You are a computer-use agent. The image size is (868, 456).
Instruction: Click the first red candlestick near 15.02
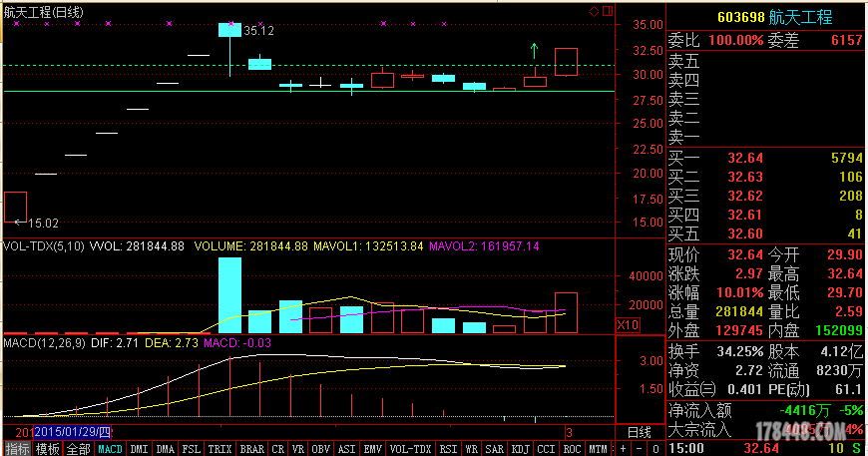pos(16,207)
